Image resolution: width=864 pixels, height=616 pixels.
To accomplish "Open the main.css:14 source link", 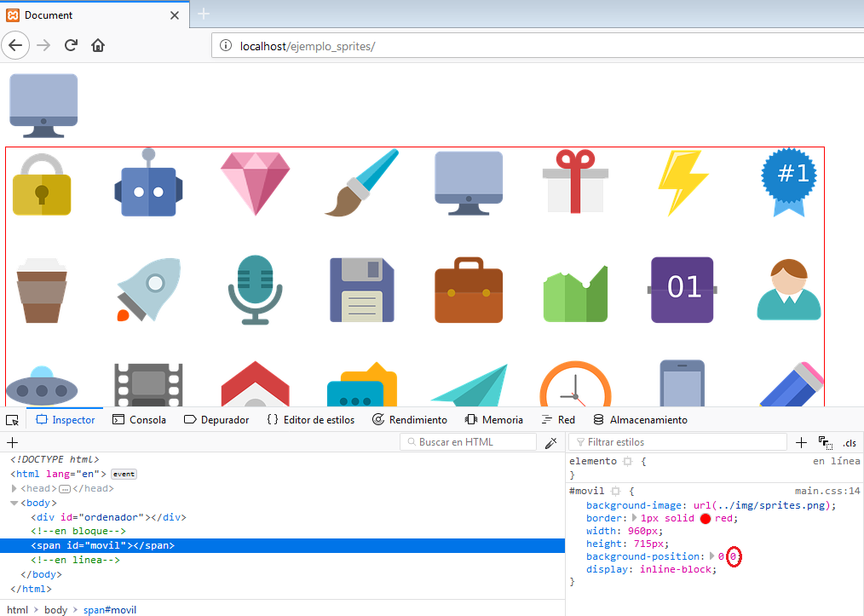I will pos(827,492).
